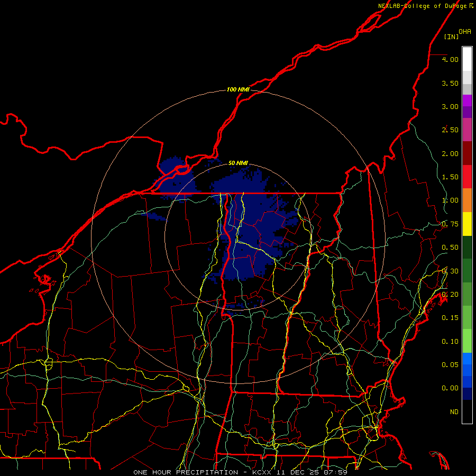The width and height of the screenshot is (476, 476).
Task: Select the yellow legend swatch
Action: tap(467, 224)
